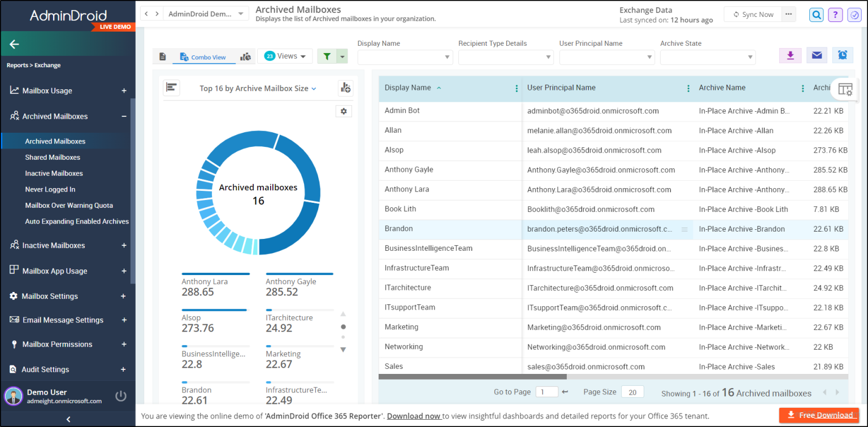The image size is (868, 427).
Task: Open the help question mark icon
Action: 835,15
